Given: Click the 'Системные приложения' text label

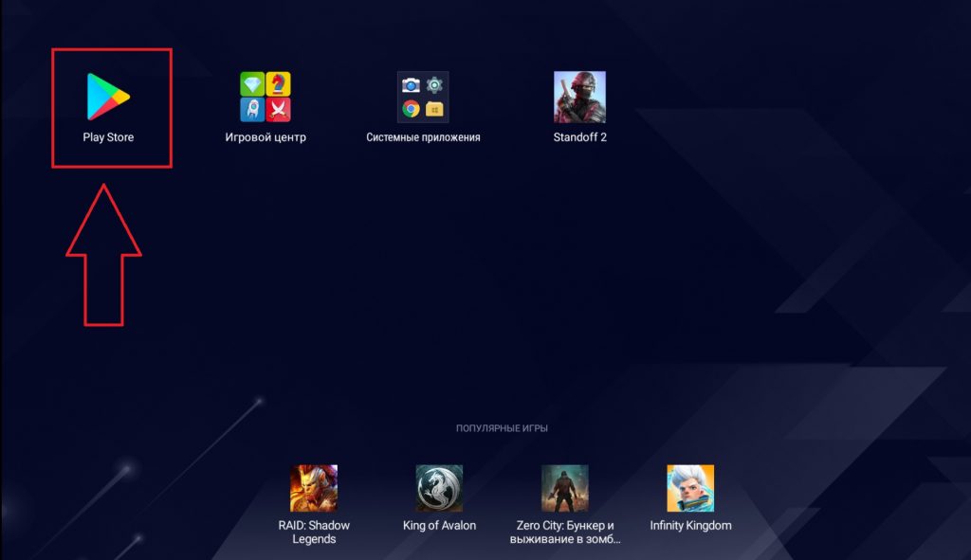Looking at the screenshot, I should (423, 137).
